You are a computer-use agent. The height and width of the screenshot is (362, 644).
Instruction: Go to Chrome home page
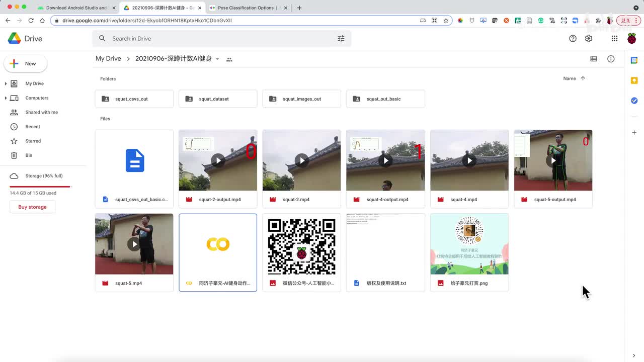click(x=42, y=21)
